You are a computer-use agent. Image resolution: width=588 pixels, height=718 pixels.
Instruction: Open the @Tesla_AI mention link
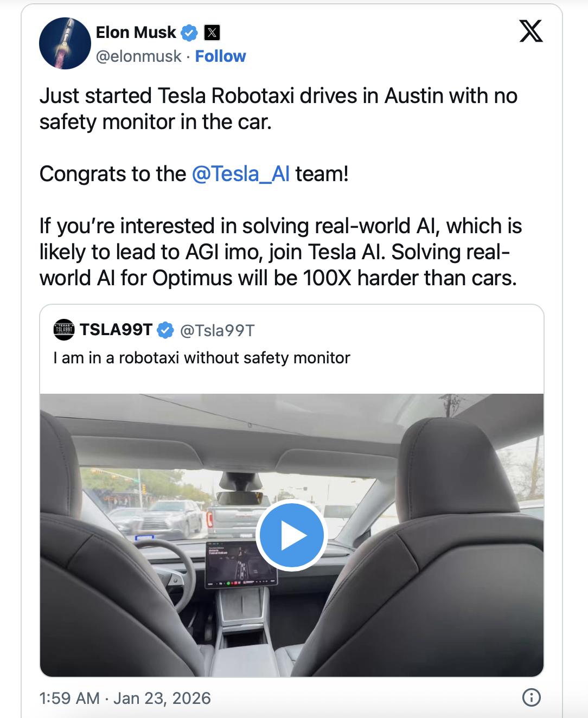click(242, 173)
